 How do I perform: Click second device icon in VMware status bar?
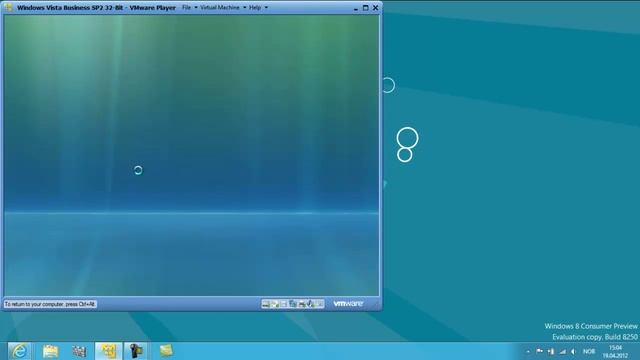tap(275, 304)
